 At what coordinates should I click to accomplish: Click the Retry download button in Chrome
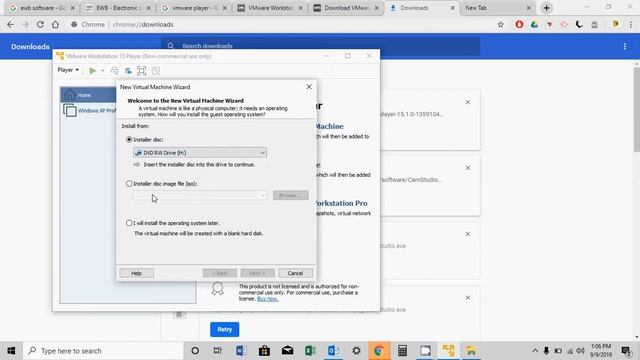(x=224, y=329)
